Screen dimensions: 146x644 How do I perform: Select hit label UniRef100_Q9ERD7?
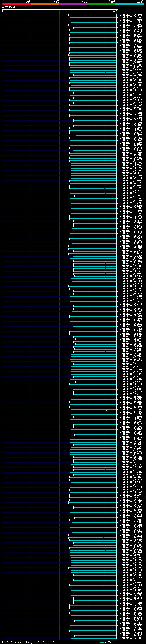click(x=131, y=85)
